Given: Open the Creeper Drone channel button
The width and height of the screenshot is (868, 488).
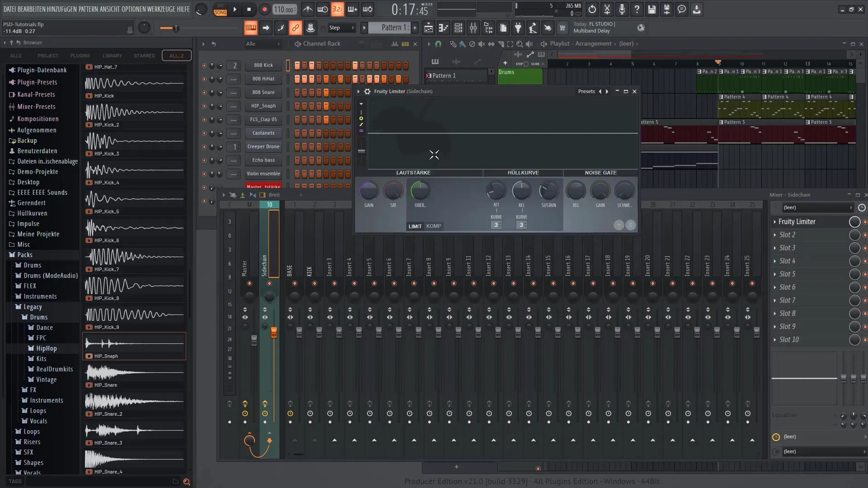Looking at the screenshot, I should coord(263,147).
